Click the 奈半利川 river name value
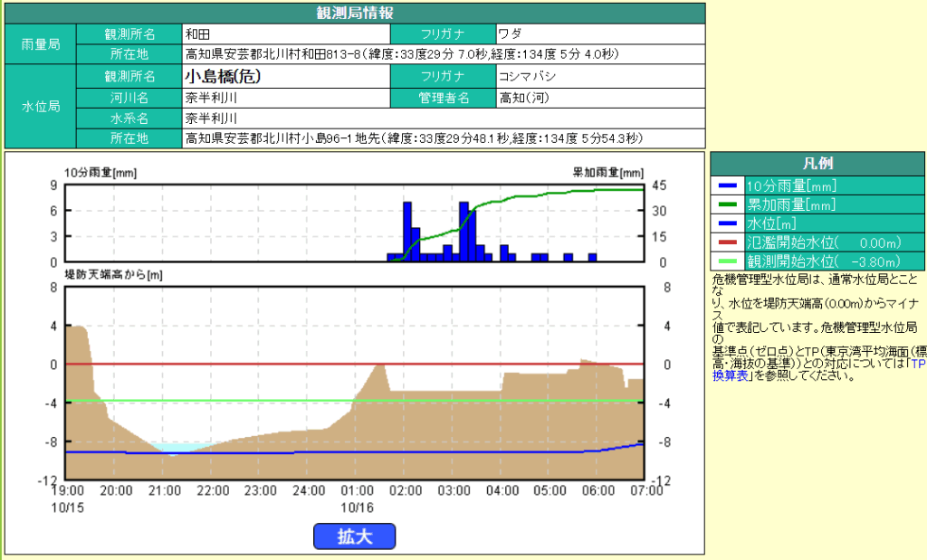 [286, 98]
